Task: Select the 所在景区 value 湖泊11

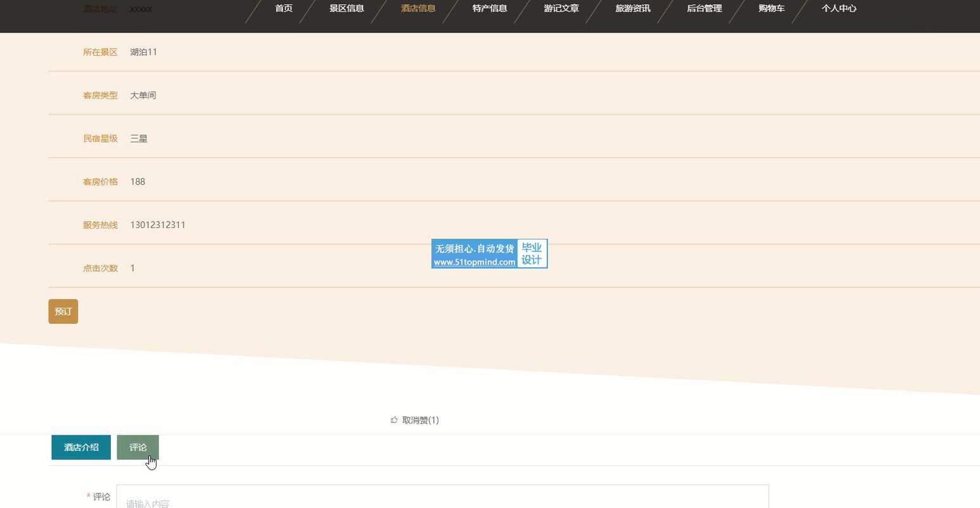Action: pos(144,52)
